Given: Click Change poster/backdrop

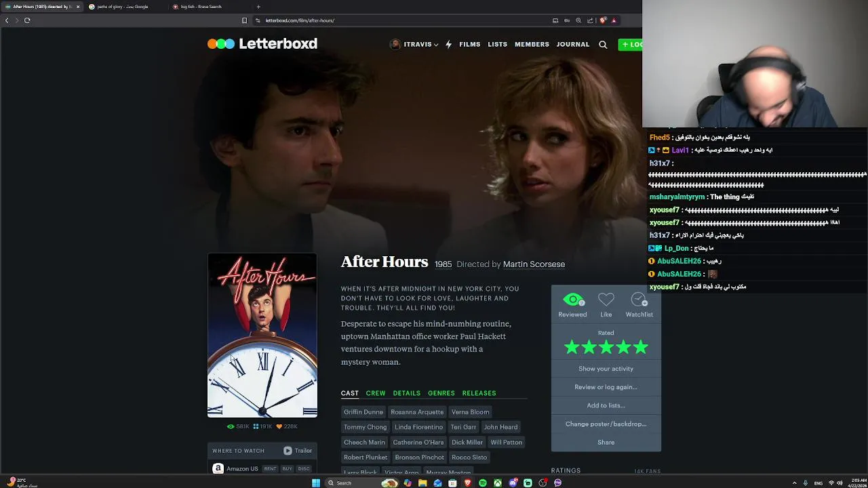Looking at the screenshot, I should point(606,424).
